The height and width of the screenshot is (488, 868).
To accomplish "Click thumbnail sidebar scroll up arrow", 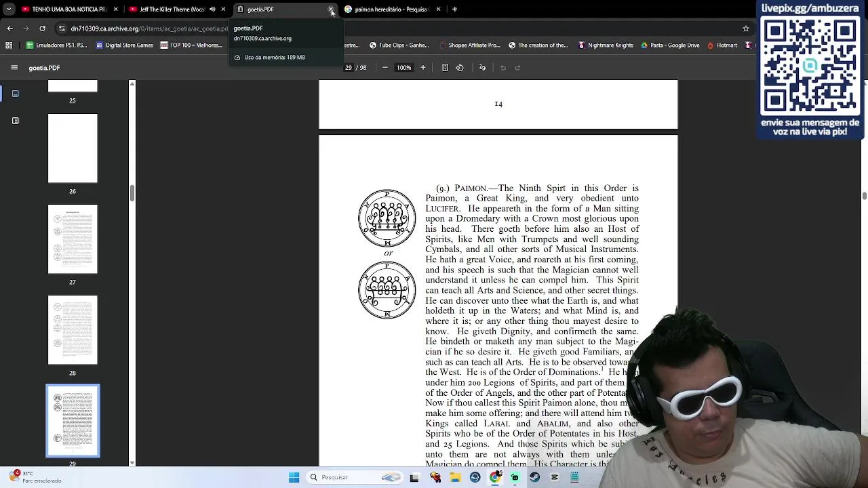I will pyautogui.click(x=132, y=83).
